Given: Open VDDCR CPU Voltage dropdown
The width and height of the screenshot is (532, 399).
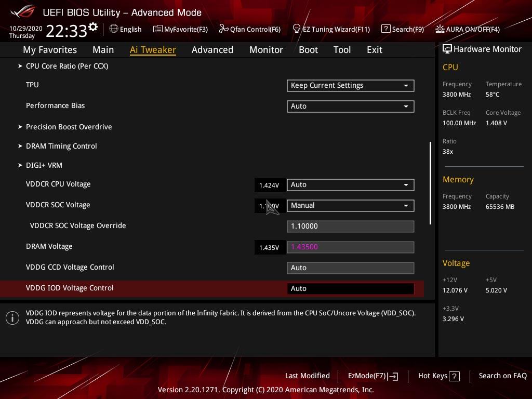Looking at the screenshot, I should 351,185.
